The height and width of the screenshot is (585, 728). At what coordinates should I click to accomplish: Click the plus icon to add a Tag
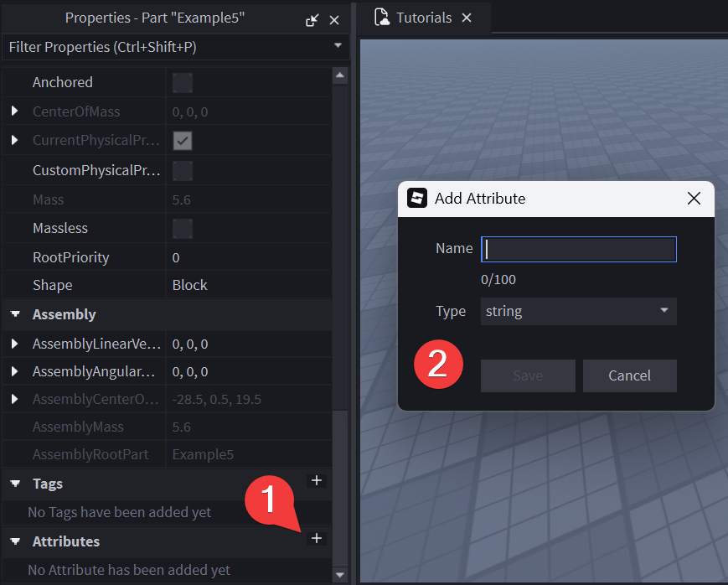[316, 480]
